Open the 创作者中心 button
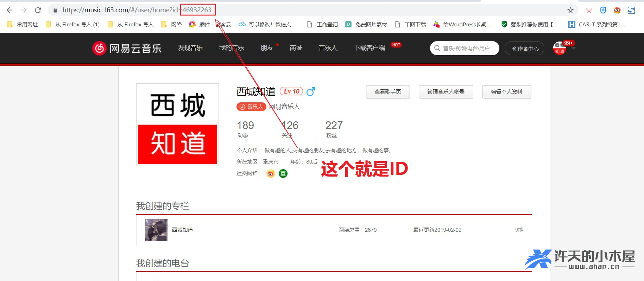The height and width of the screenshot is (281, 644). [x=524, y=49]
